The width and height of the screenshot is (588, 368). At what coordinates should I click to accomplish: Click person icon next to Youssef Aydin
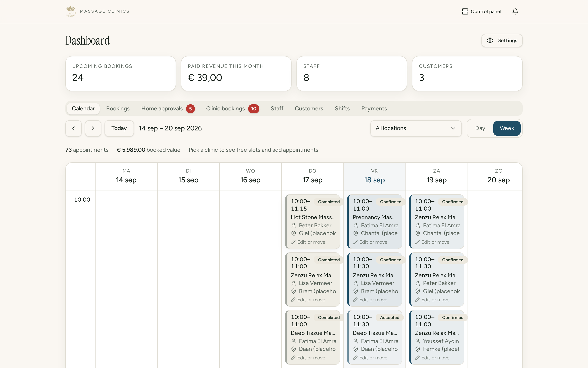[x=418, y=341]
